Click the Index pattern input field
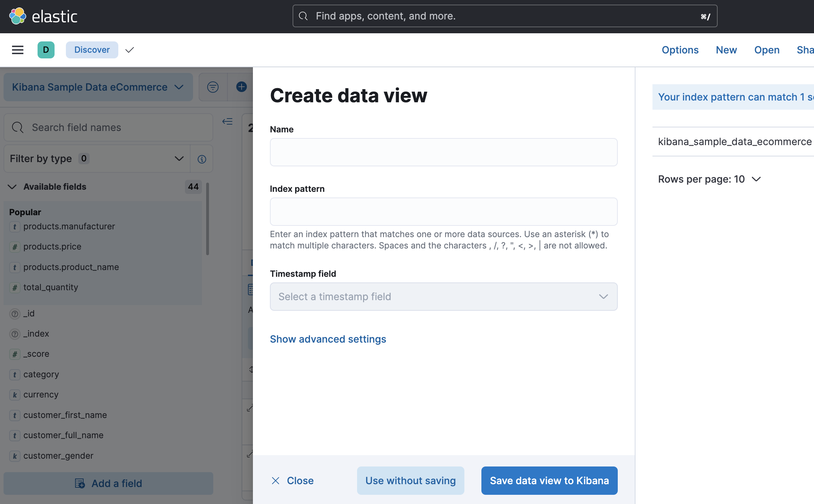This screenshot has height=504, width=814. (443, 212)
